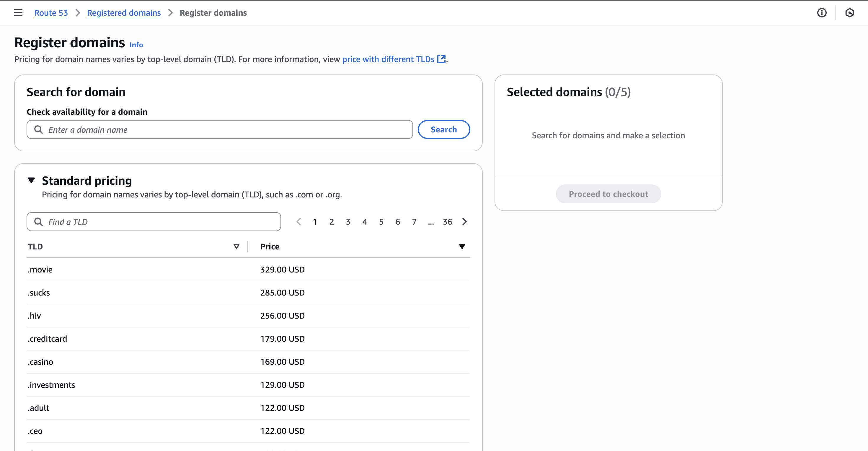
Task: Click the magnifier icon in the Find a TLD box
Action: pyautogui.click(x=38, y=222)
